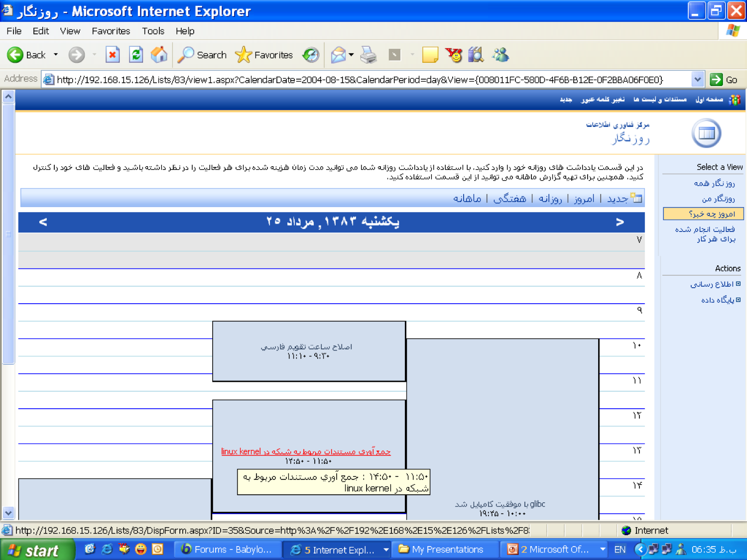Select the روزنگار من view

718,199
